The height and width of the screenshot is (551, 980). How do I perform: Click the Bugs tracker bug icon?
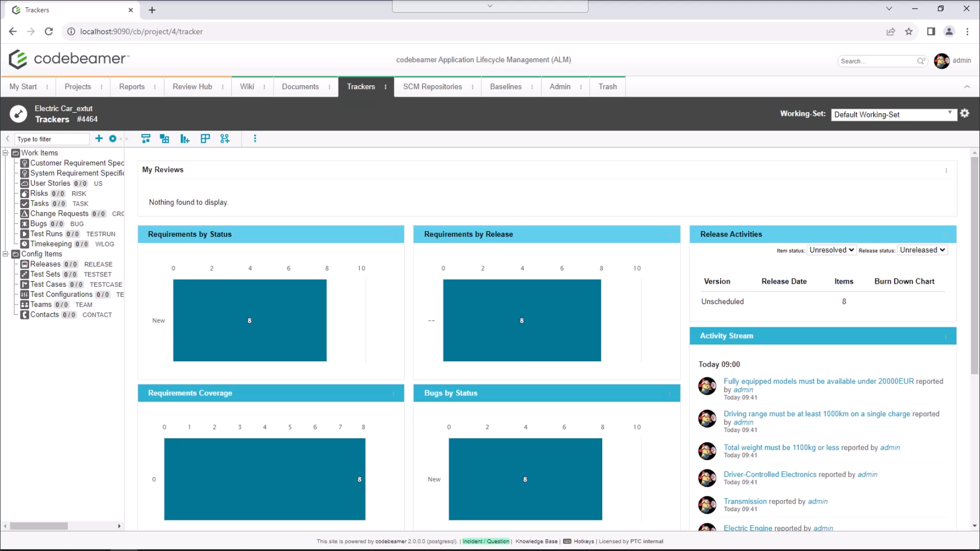[24, 224]
